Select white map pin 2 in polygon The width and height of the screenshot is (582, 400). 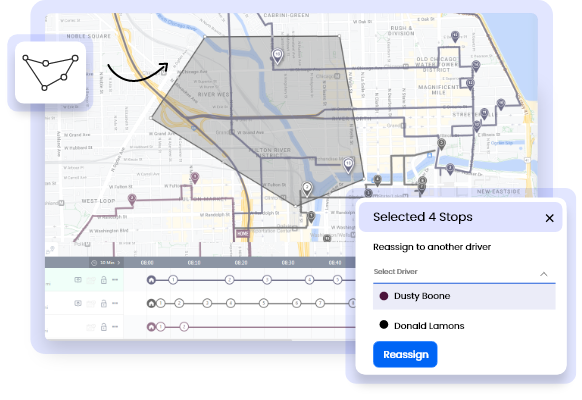point(307,189)
